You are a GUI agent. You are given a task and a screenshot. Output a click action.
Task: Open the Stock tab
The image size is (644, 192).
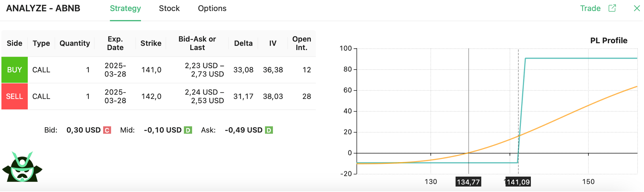coord(169,9)
